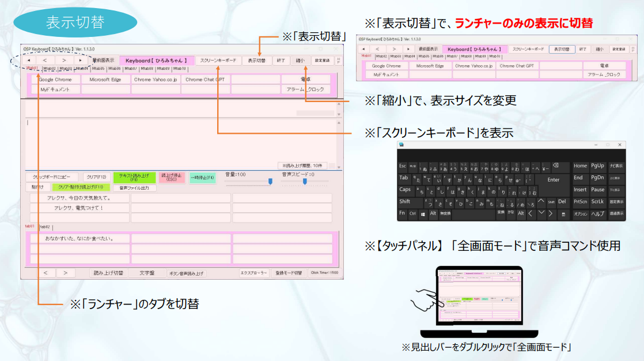Click 一時停止 (F4) button
The image size is (644, 361).
click(203, 178)
